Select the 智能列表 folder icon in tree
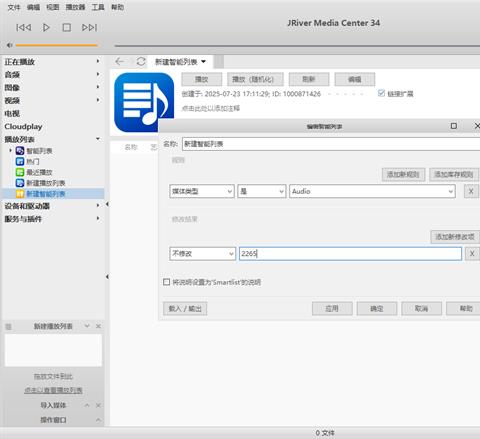The width and height of the screenshot is (480, 439). pos(20,151)
